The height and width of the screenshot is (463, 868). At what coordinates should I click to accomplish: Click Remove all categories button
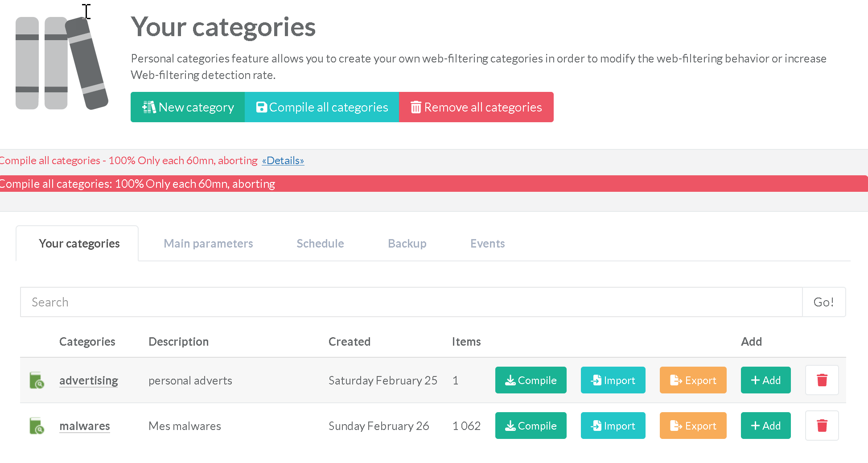[476, 107]
